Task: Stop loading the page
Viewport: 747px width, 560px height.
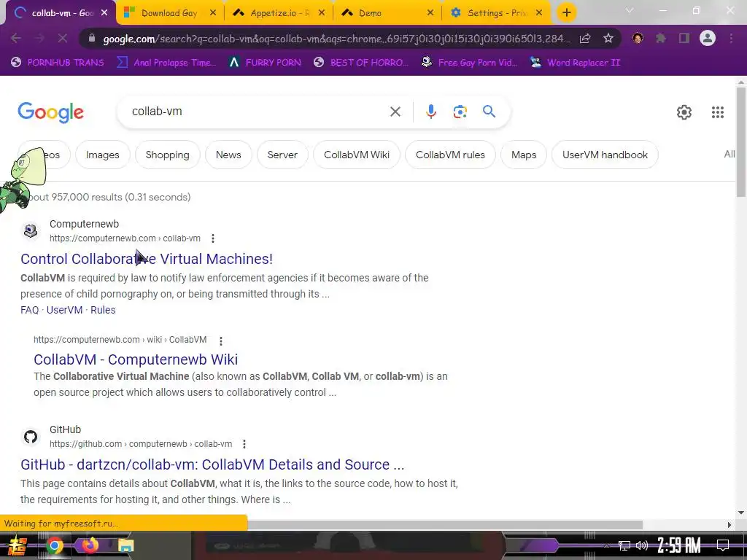Action: (63, 38)
